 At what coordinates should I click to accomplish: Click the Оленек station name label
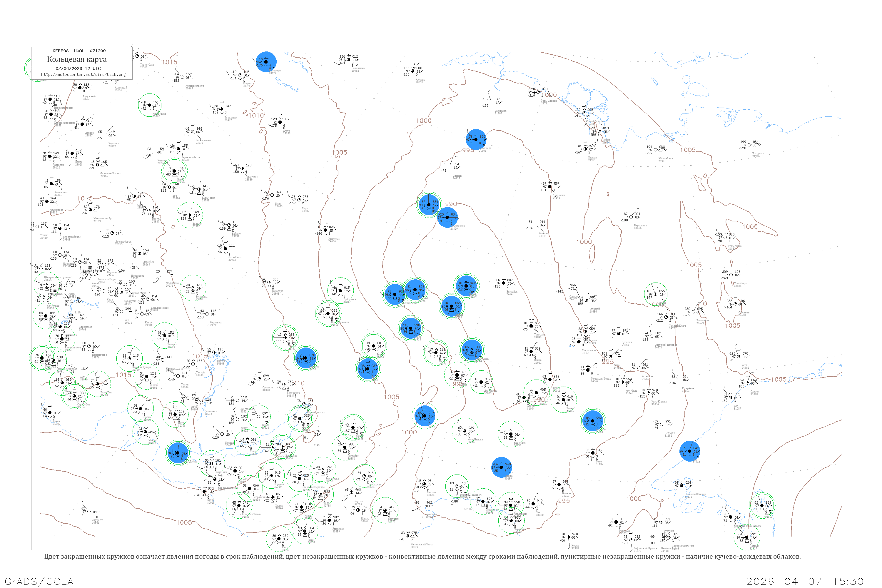point(457,176)
